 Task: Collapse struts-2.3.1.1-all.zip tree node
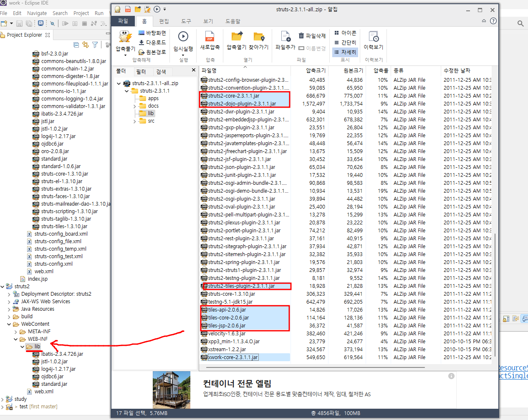119,83
